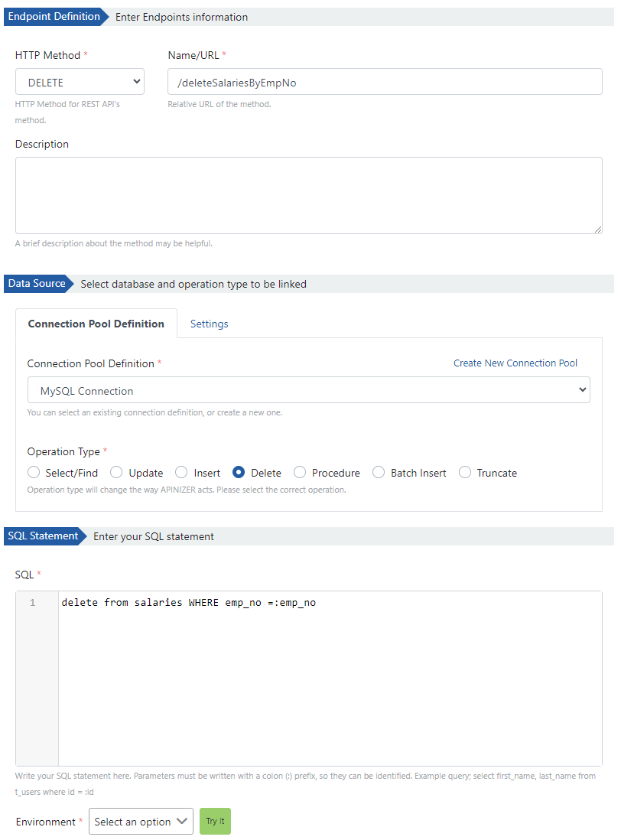Expand the MySQL Connection dropdown
621x840 pixels.
point(308,390)
